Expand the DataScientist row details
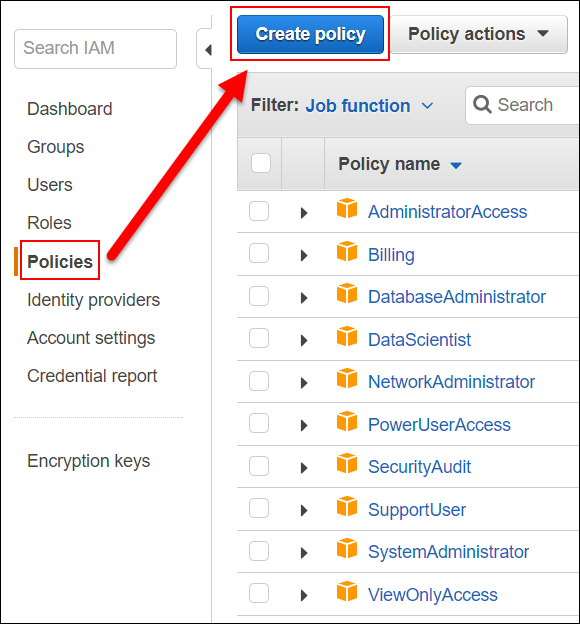Image resolution: width=580 pixels, height=624 pixels. 304,340
